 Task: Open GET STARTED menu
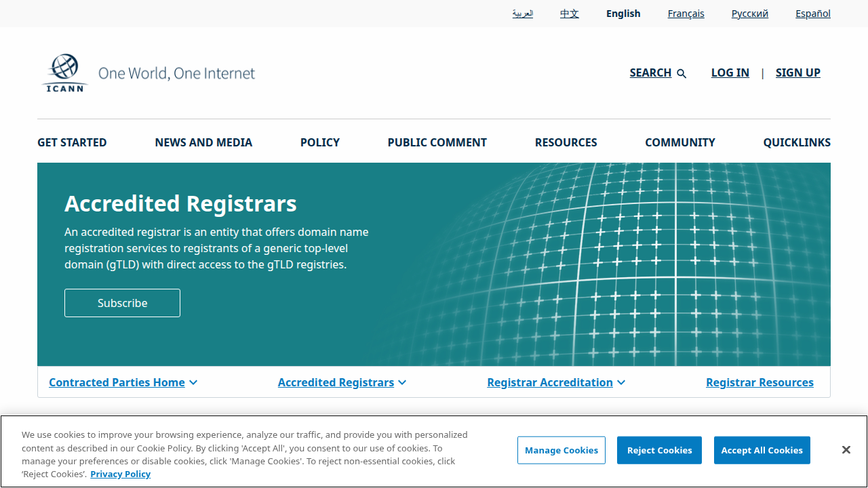point(72,142)
